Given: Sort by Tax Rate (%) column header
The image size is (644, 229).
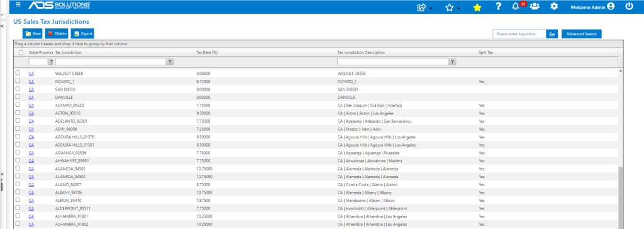Looking at the screenshot, I should (x=207, y=53).
